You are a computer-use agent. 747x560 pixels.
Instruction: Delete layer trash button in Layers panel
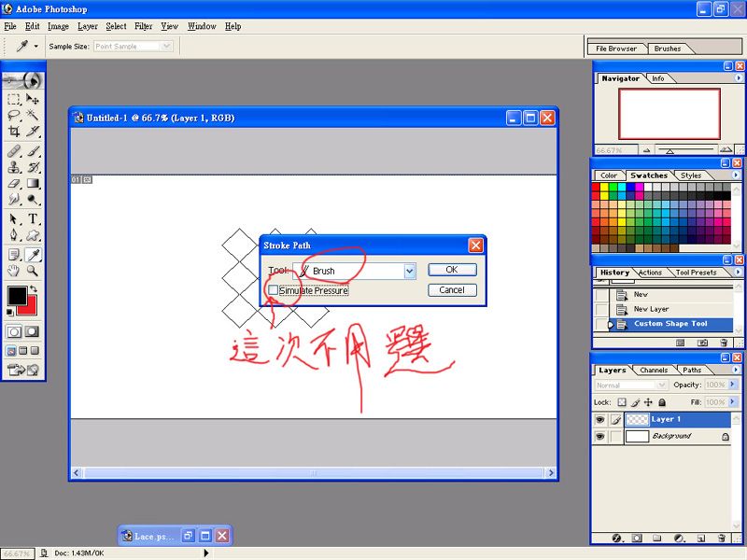coord(722,539)
